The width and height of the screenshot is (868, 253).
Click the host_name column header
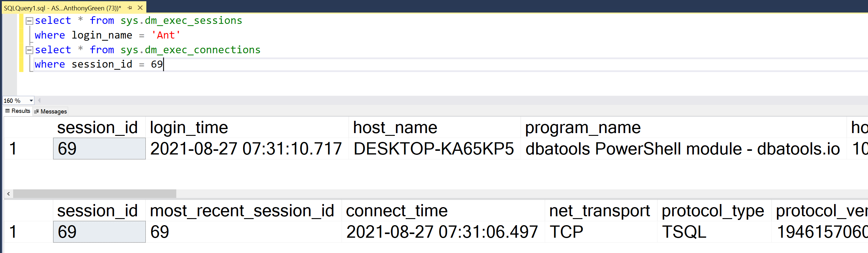tap(395, 128)
